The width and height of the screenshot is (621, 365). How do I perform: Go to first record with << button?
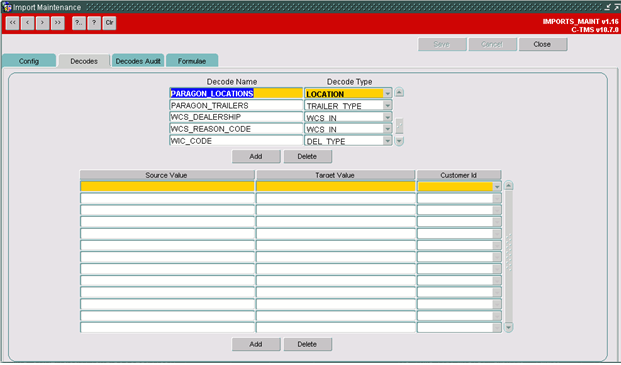pos(13,23)
